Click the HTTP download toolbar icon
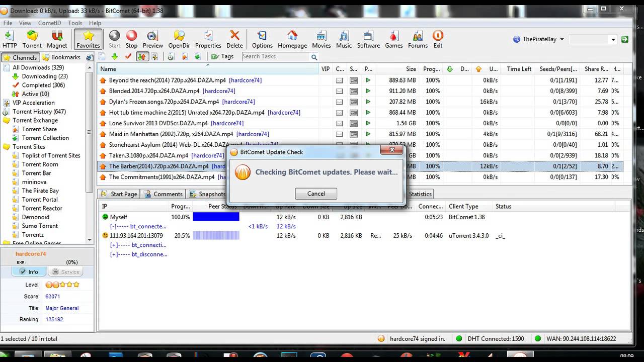The height and width of the screenshot is (362, 644). (10, 39)
